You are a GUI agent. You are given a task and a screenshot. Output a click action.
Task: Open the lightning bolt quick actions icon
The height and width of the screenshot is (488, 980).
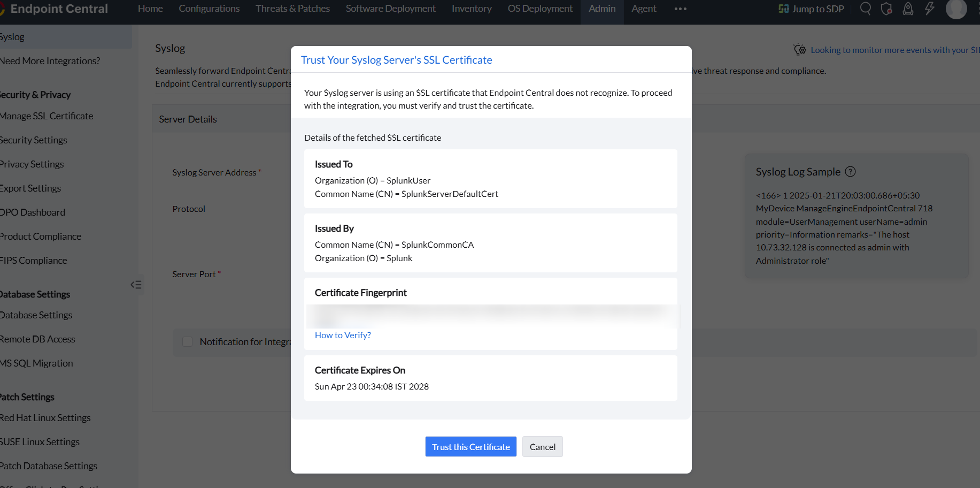930,9
